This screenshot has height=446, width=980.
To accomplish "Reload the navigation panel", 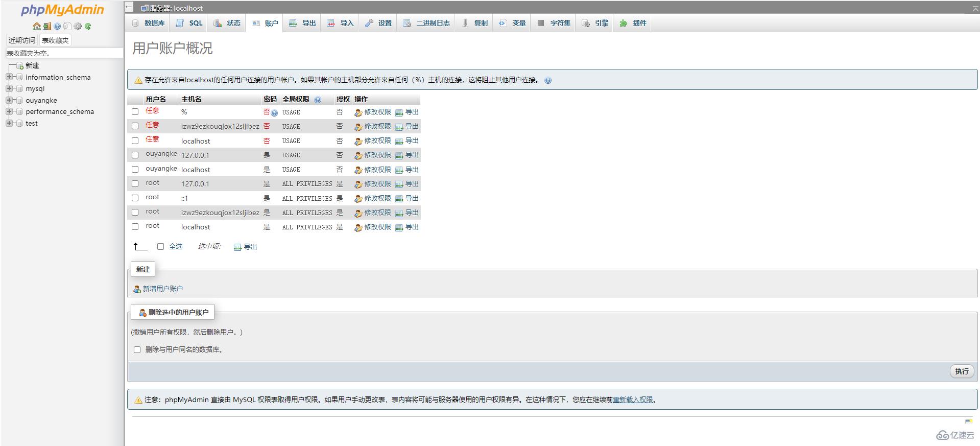I will pos(88,26).
